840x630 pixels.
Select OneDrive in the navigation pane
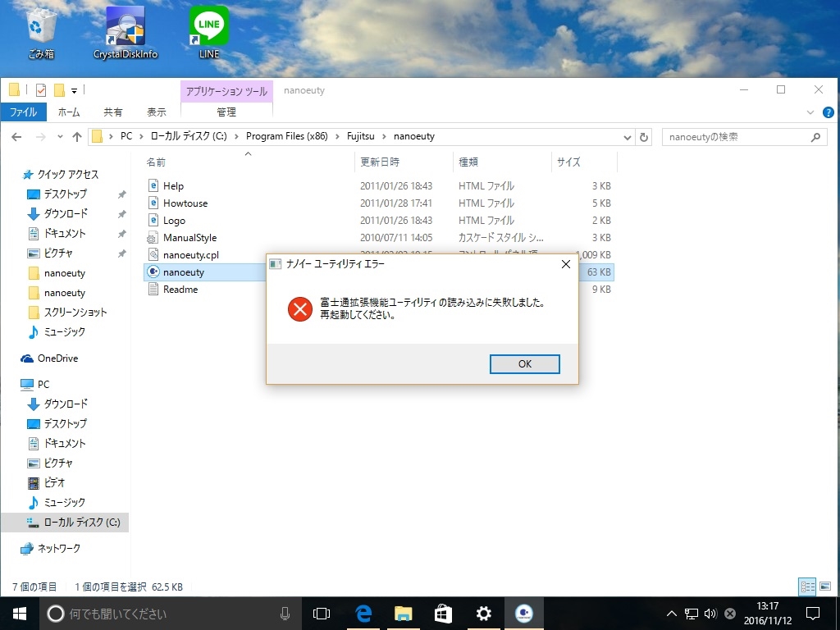(57, 358)
